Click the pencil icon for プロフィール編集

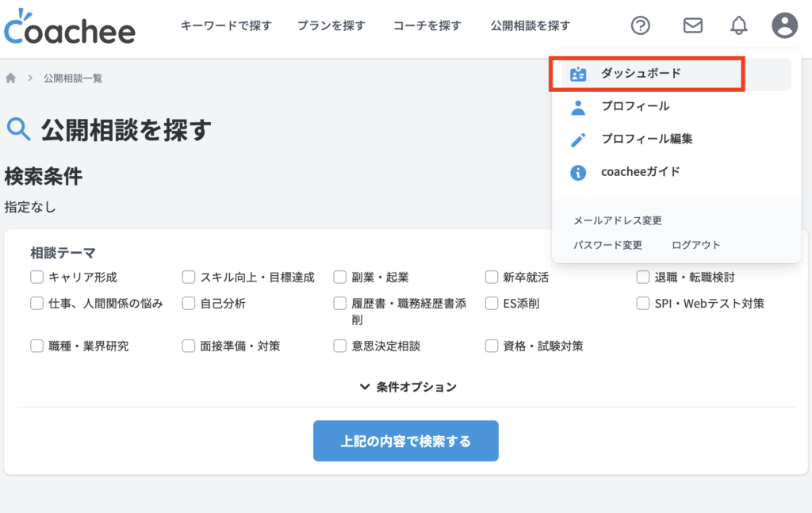(x=579, y=140)
